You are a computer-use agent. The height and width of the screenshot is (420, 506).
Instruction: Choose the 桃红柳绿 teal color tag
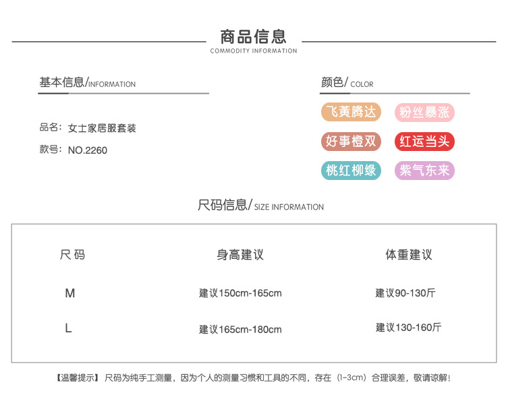click(351, 171)
